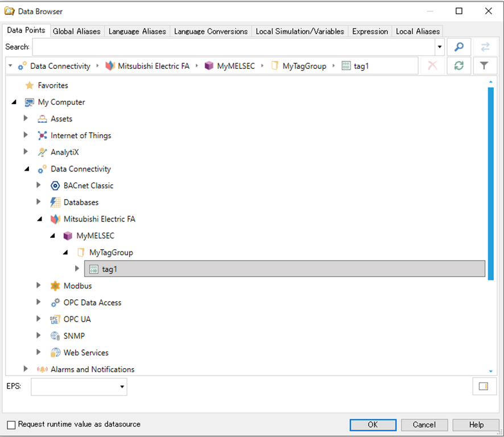Click the MyMELSEC purple cube icon in tree
This screenshot has width=504, height=437.
coord(68,236)
